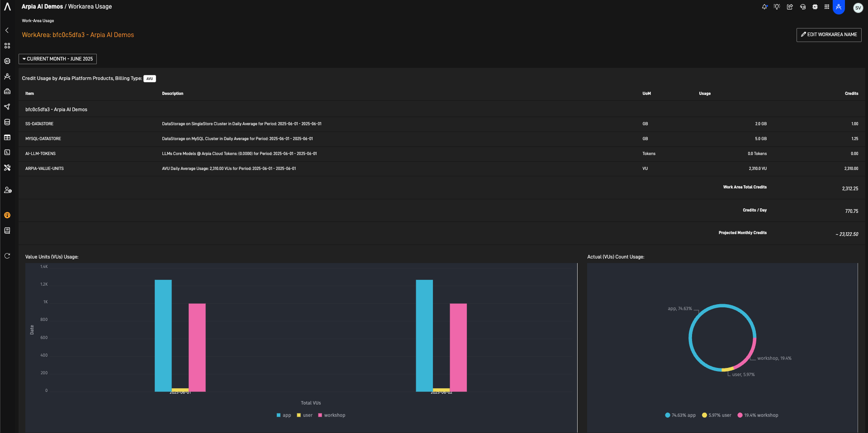Toggle the app series in bar chart legend
The image size is (868, 433).
(x=284, y=415)
